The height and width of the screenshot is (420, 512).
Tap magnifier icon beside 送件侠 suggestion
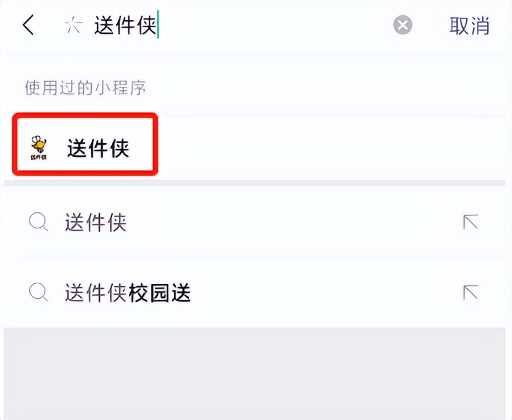(x=38, y=222)
